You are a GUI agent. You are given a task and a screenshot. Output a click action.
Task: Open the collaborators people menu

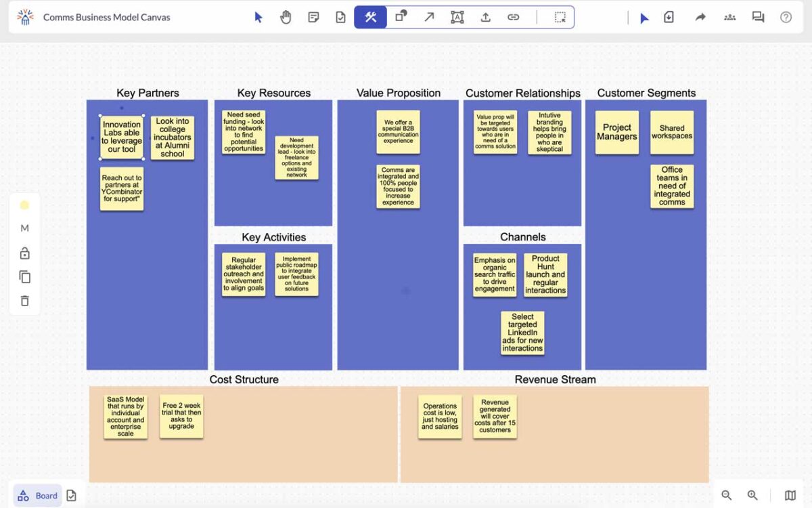(x=729, y=18)
